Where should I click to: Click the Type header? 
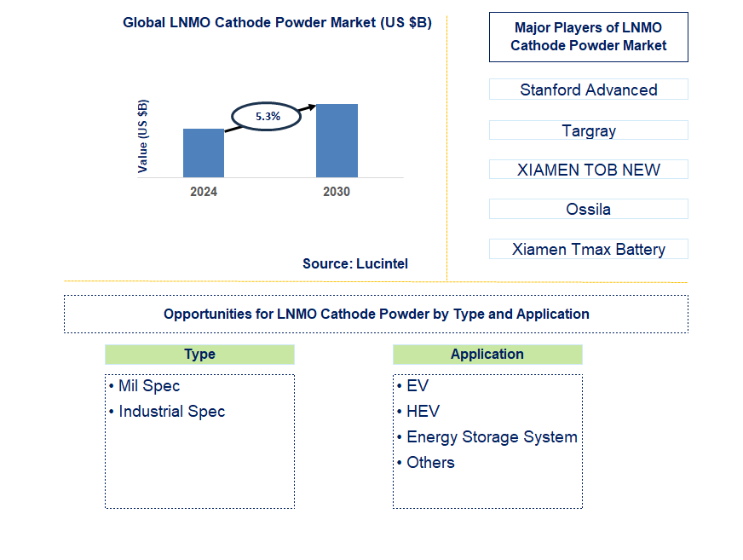[x=199, y=354]
